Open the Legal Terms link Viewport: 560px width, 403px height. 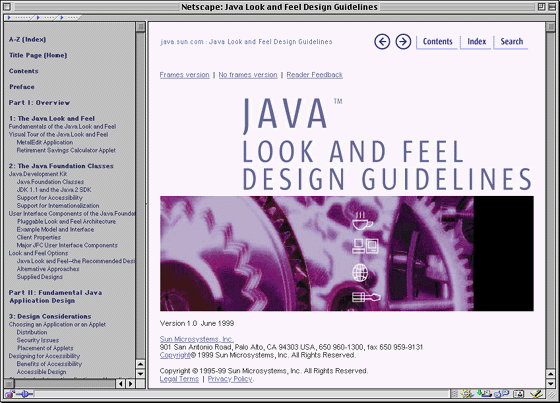(x=179, y=379)
